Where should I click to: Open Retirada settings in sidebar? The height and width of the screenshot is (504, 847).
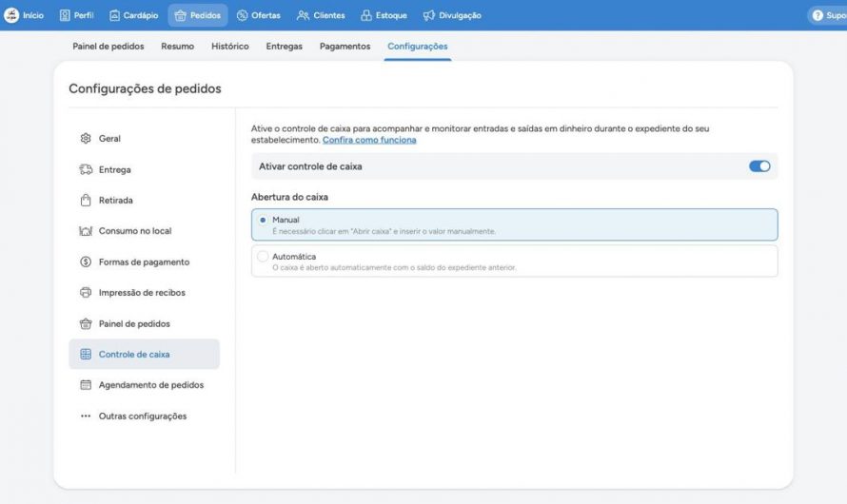point(145,201)
